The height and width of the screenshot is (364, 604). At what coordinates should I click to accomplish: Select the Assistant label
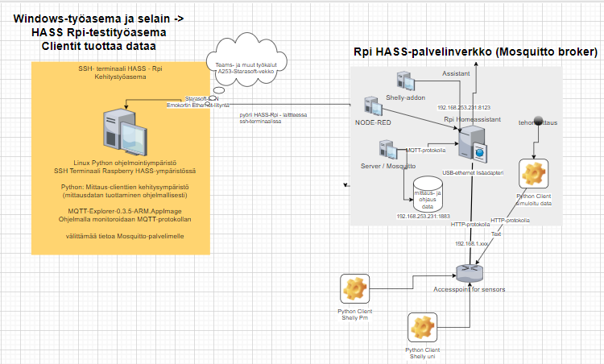(x=456, y=73)
